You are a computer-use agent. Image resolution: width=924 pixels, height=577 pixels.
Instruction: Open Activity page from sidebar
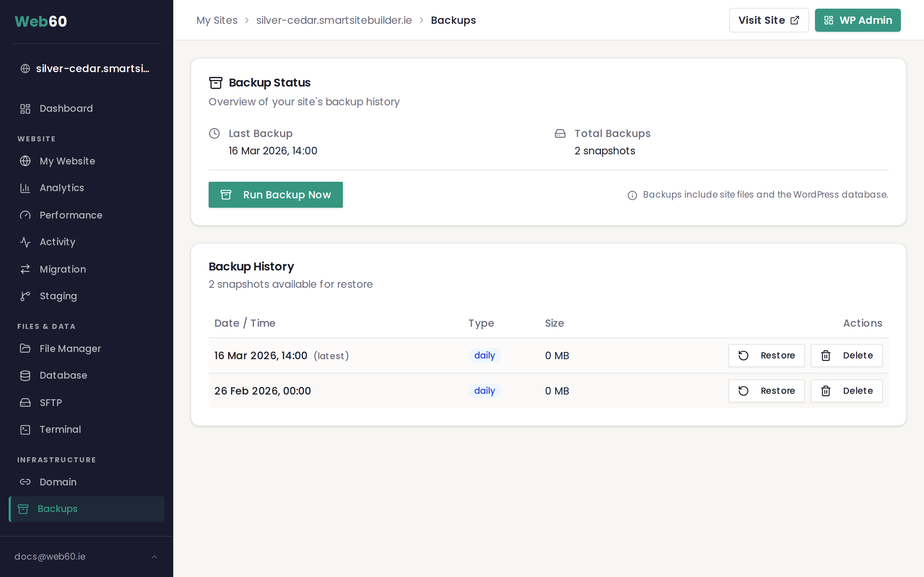(57, 242)
